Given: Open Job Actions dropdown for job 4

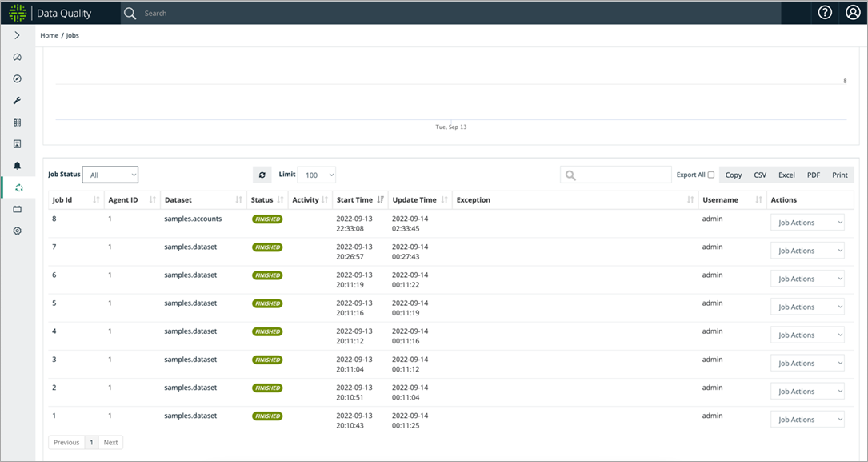Looking at the screenshot, I should (808, 335).
